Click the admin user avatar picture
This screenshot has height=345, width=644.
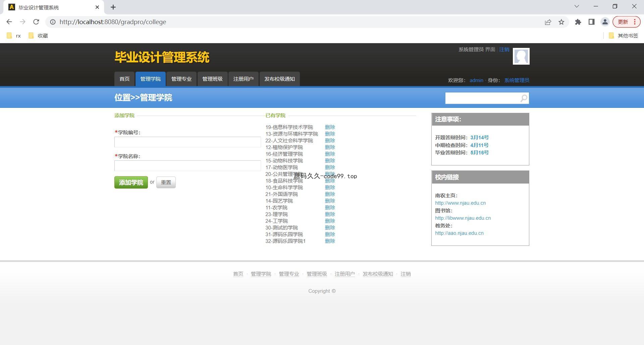521,56
